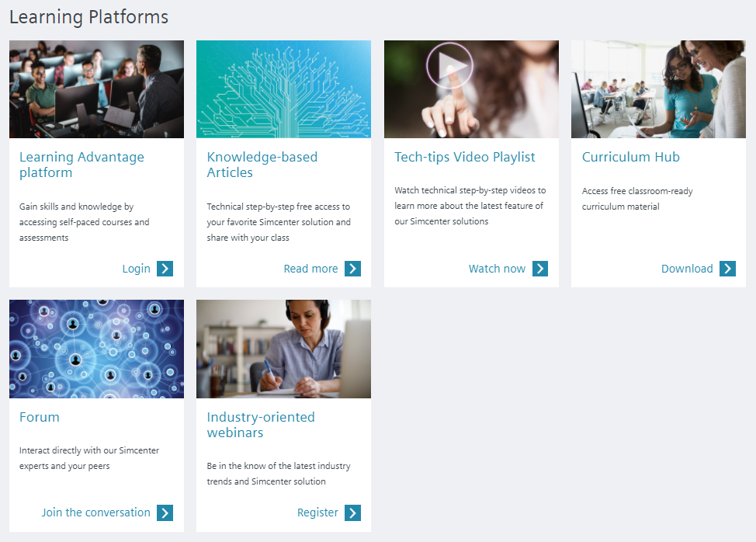The width and height of the screenshot is (756, 542).
Task: Select the webinar woman with headphones image
Action: (x=283, y=349)
